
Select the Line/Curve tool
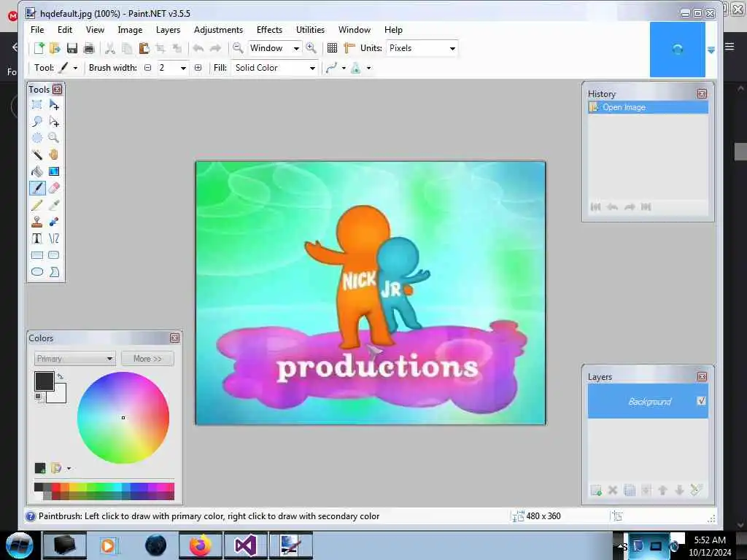point(54,238)
